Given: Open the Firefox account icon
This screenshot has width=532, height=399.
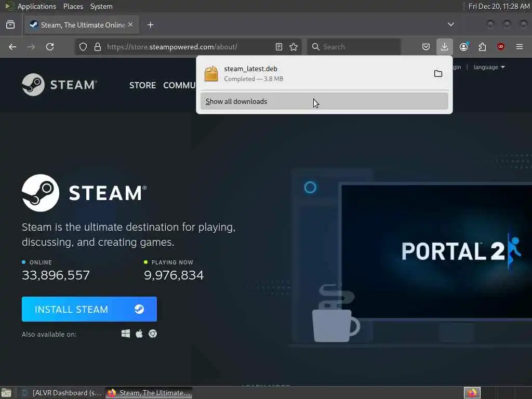Looking at the screenshot, I should [x=463, y=47].
